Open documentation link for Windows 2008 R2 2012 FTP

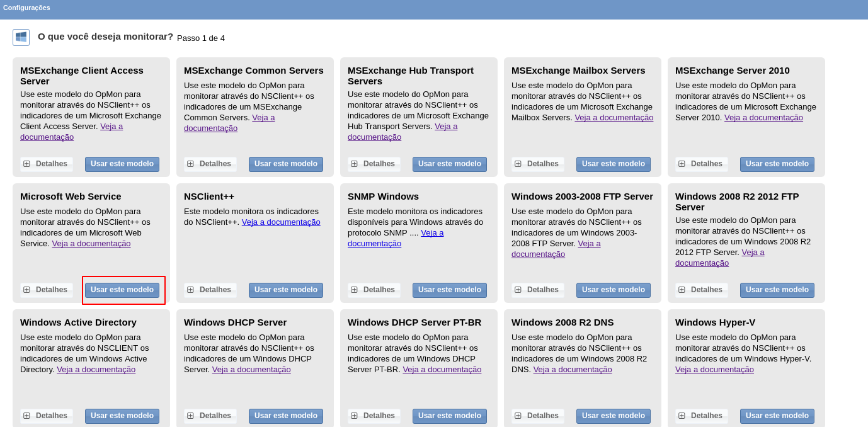[x=702, y=263]
